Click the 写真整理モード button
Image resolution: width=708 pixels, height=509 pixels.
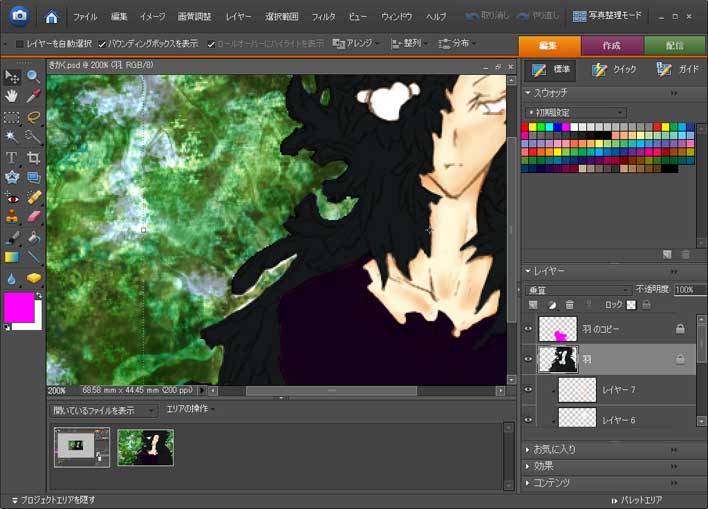(x=607, y=16)
